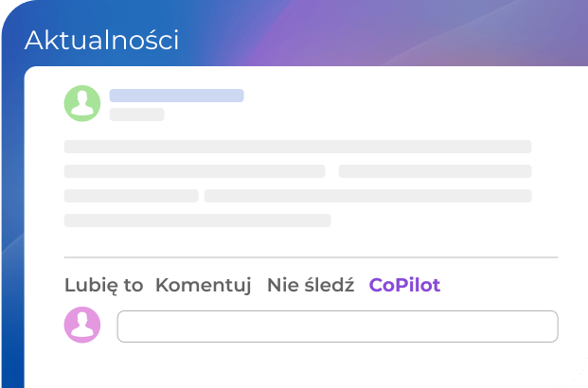This screenshot has width=588, height=388.
Task: Click the green post author avatar
Action: pos(82,103)
